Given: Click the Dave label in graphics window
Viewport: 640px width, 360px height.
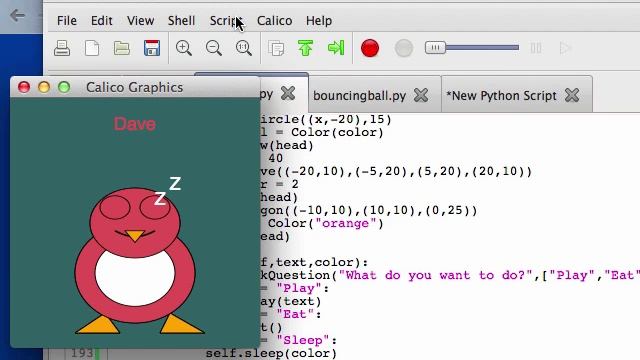Looking at the screenshot, I should (135, 124).
